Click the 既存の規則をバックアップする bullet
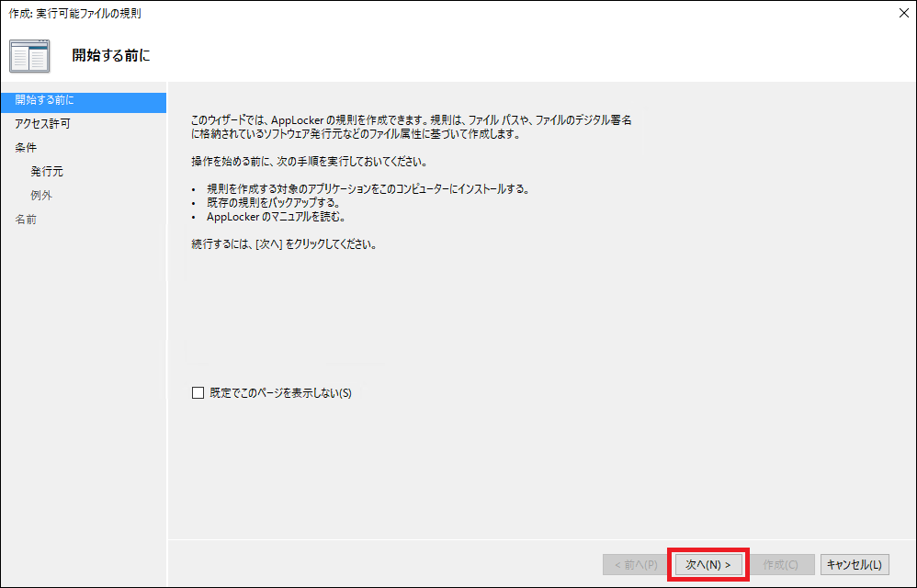 (x=274, y=203)
